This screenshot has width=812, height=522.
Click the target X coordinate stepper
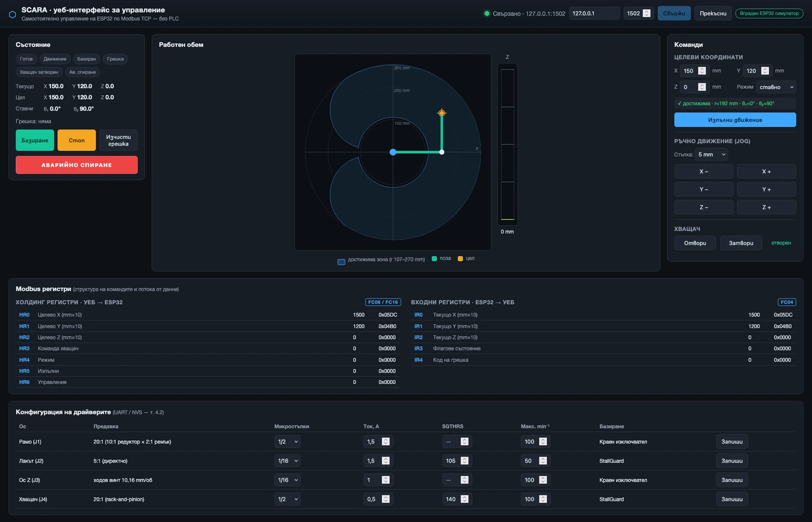pos(702,71)
